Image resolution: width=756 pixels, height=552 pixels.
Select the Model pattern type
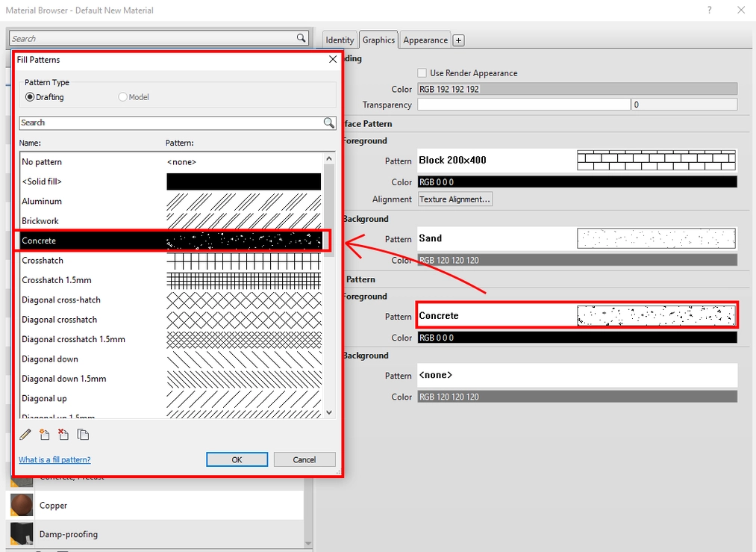pos(121,96)
